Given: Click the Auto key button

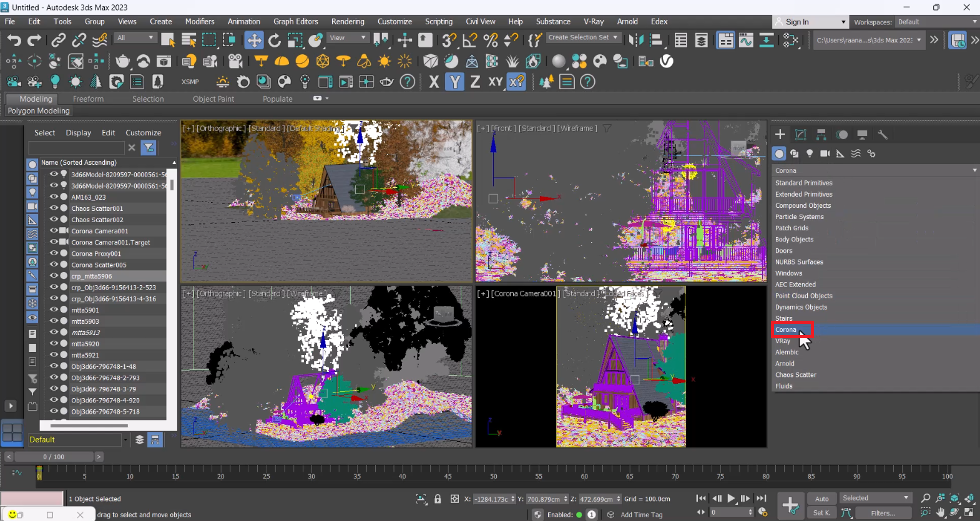Looking at the screenshot, I should 821,499.
